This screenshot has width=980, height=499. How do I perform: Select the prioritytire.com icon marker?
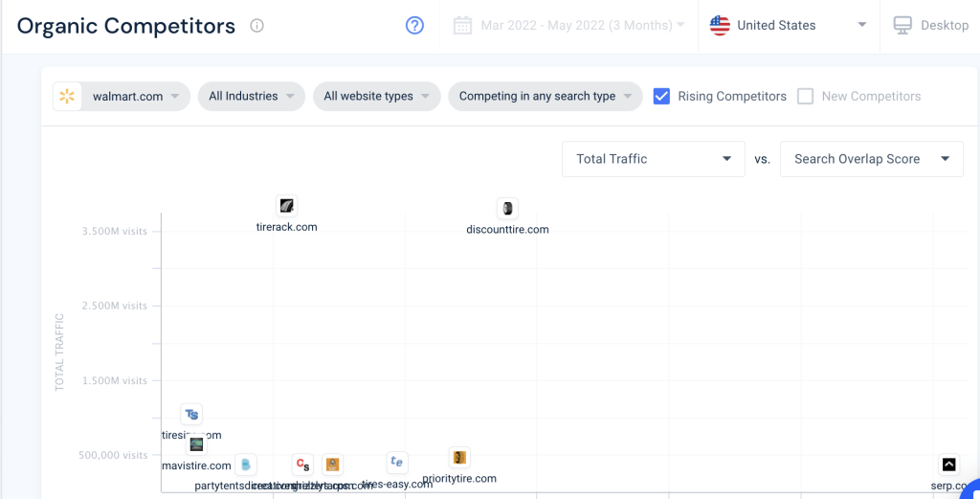(x=459, y=458)
